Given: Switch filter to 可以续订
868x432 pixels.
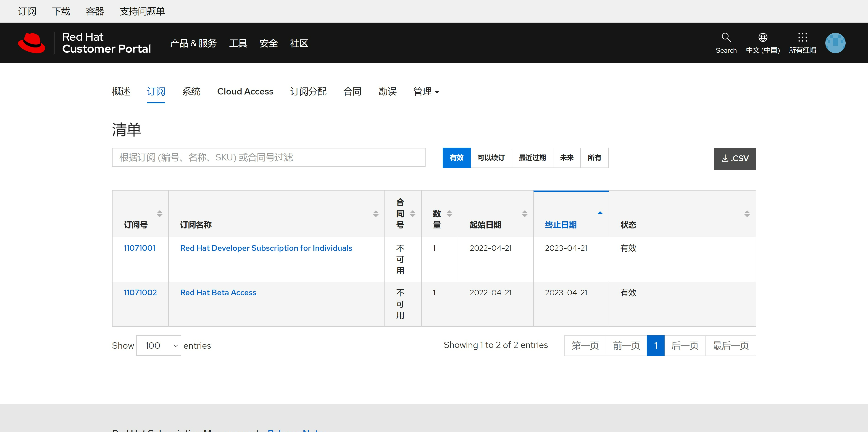Looking at the screenshot, I should (491, 158).
